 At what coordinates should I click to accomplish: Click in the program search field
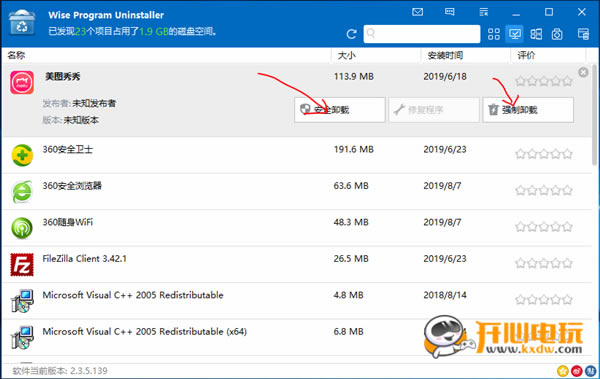click(422, 34)
